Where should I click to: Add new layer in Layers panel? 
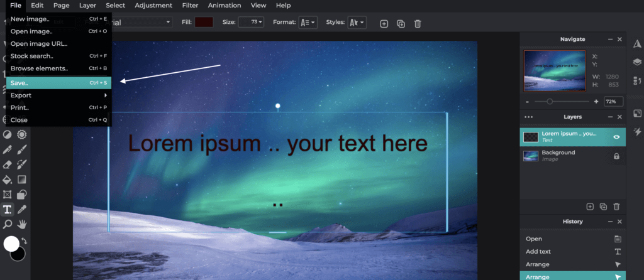tap(590, 207)
